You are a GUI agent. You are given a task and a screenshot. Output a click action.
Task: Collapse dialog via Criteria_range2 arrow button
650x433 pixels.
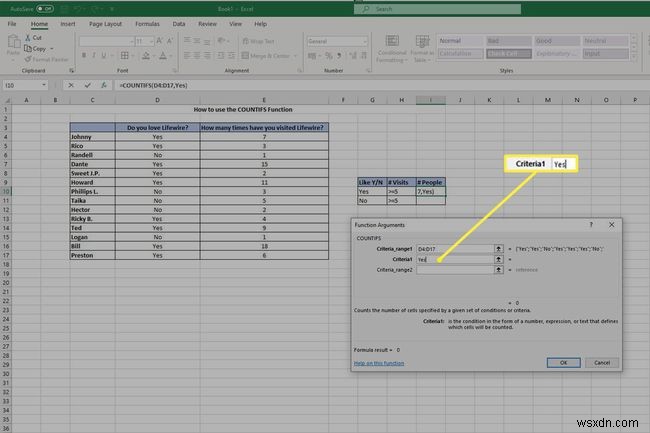(x=498, y=270)
